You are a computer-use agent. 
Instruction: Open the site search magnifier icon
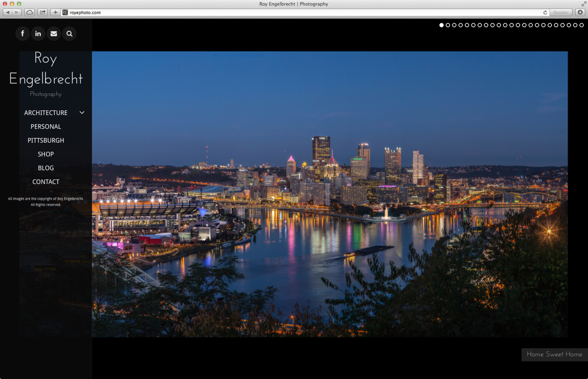(x=69, y=33)
